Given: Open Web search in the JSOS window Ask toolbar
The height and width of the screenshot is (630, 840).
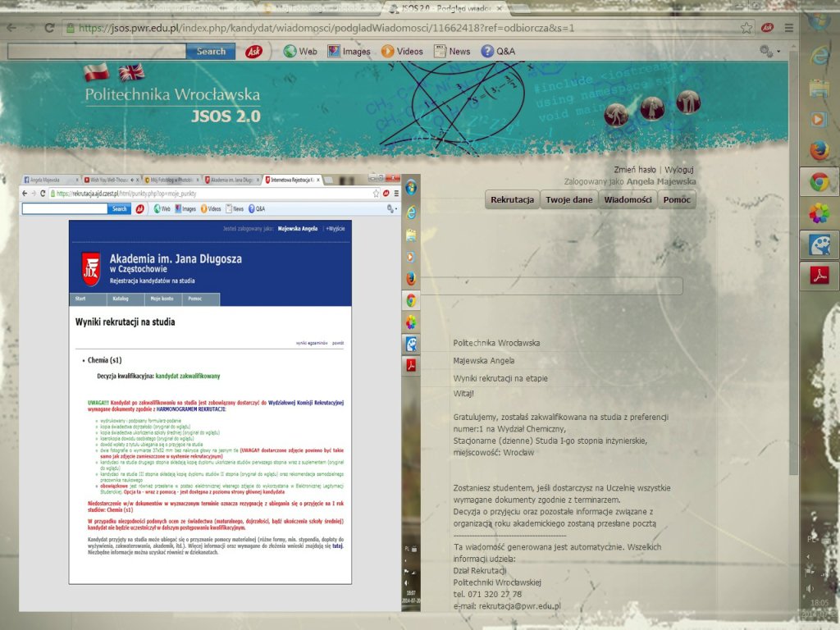Looking at the screenshot, I should [x=300, y=52].
